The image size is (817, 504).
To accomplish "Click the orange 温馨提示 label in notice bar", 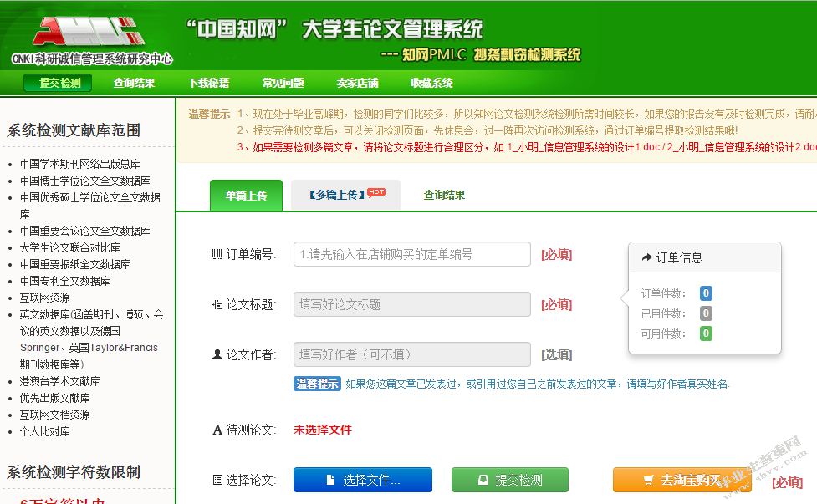I will [x=209, y=114].
